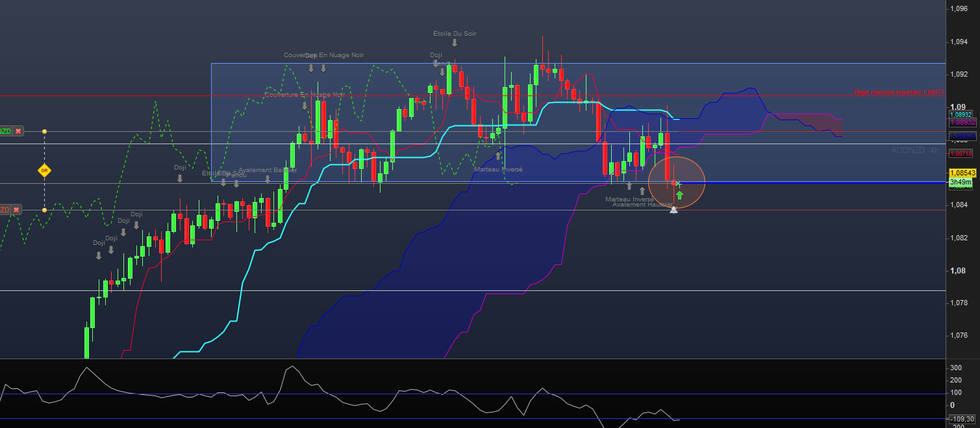Click the 3h49m candle countdown label
980x428 pixels.
coord(961,183)
